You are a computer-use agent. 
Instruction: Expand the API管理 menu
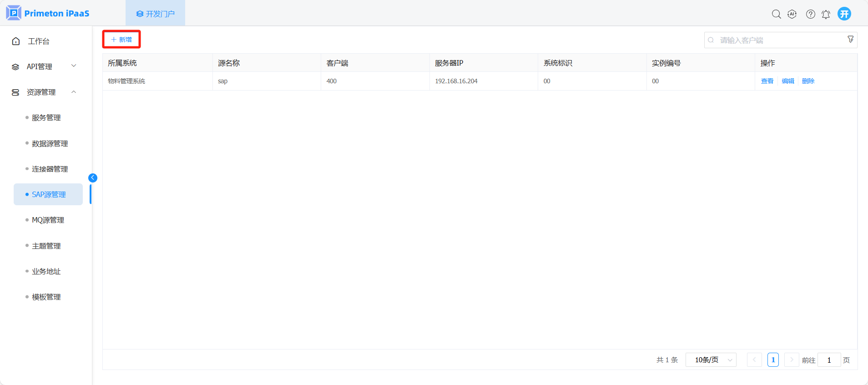coord(44,66)
